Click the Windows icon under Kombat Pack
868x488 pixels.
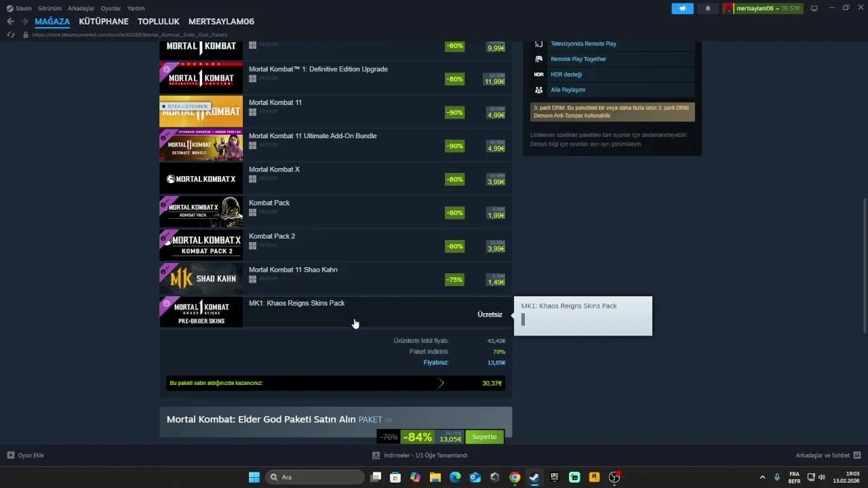[x=252, y=212]
